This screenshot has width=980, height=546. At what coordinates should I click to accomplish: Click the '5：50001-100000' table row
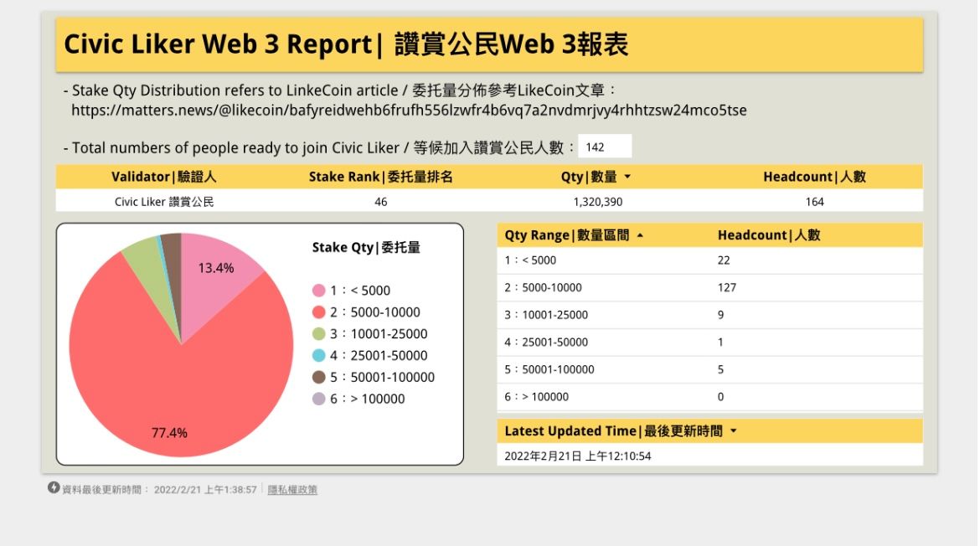[x=710, y=370]
